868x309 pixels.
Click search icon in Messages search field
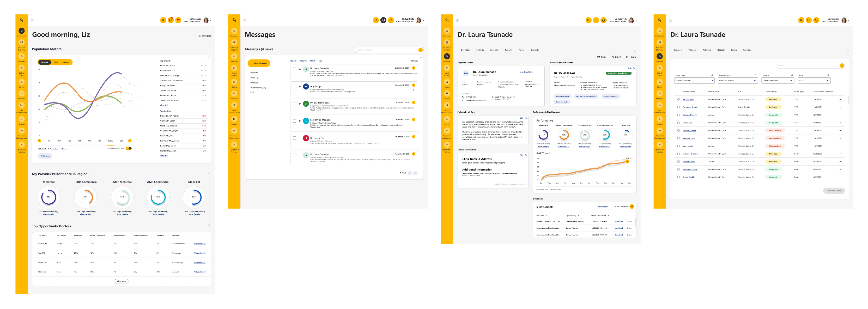pos(420,50)
